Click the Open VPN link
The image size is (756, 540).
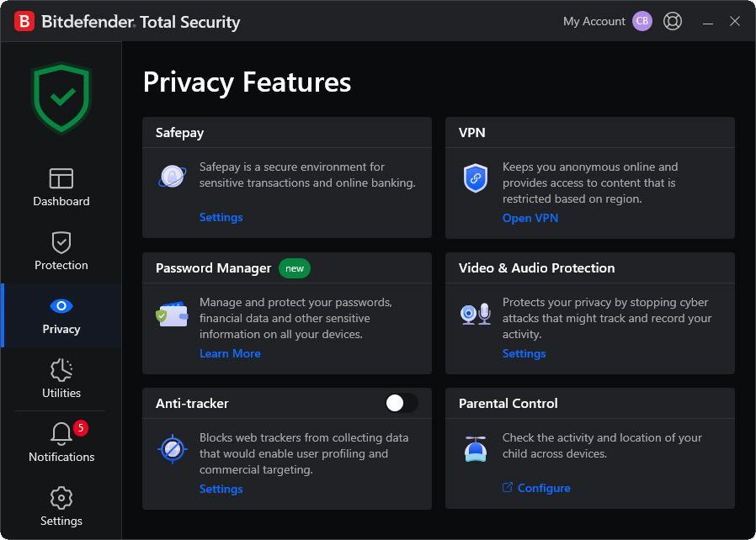(530, 218)
